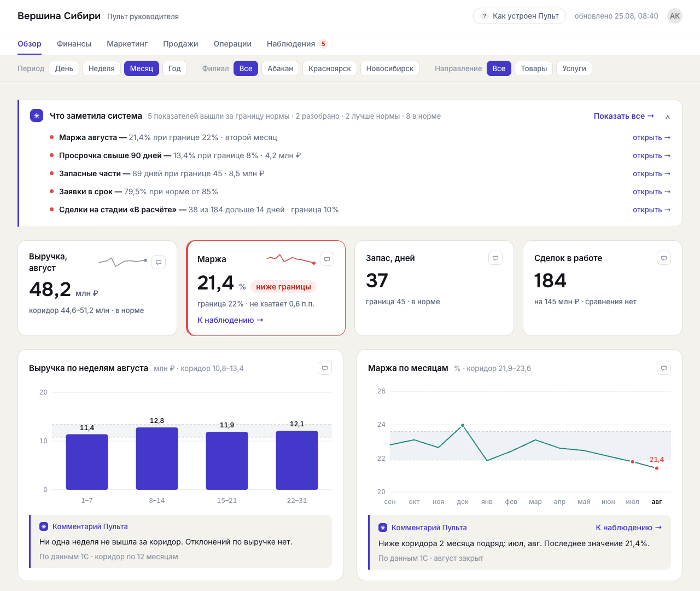700x591 pixels.
Task: Select Услуги direction filter
Action: click(x=574, y=68)
